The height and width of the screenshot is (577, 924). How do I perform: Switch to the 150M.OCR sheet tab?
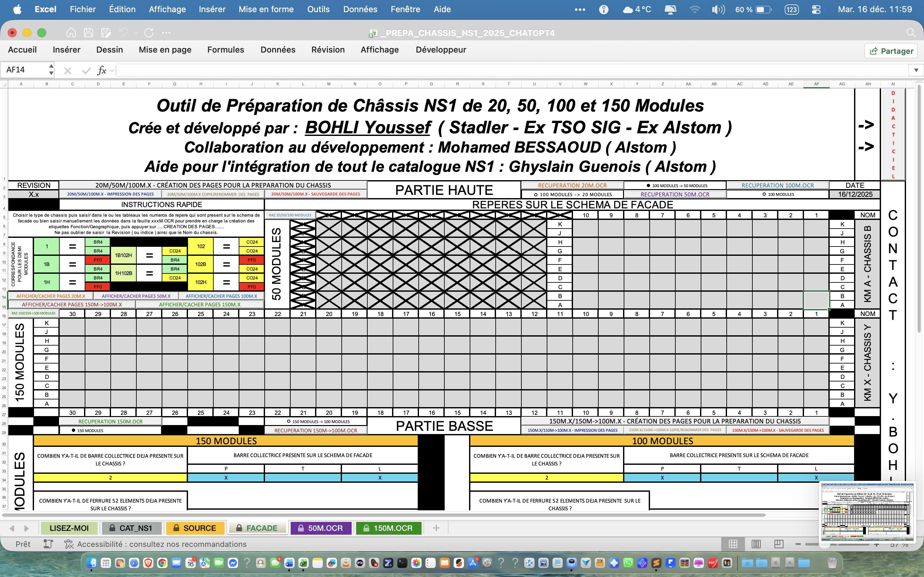389,528
